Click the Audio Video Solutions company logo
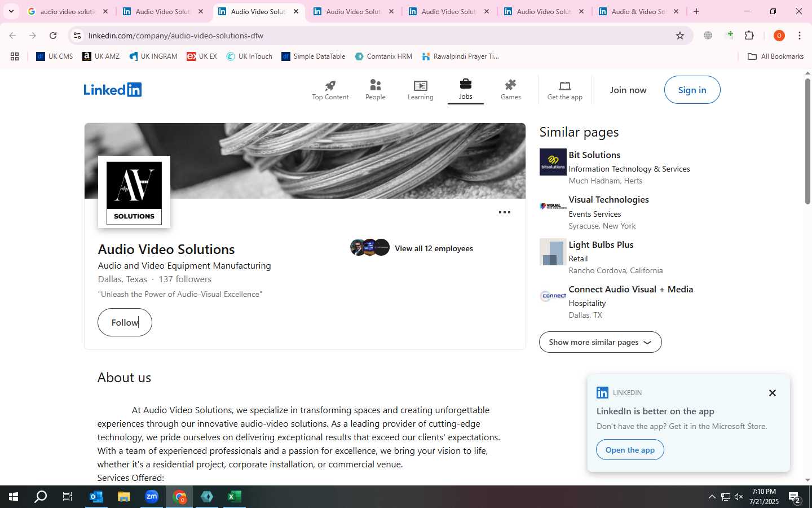This screenshot has height=508, width=812. 134,192
